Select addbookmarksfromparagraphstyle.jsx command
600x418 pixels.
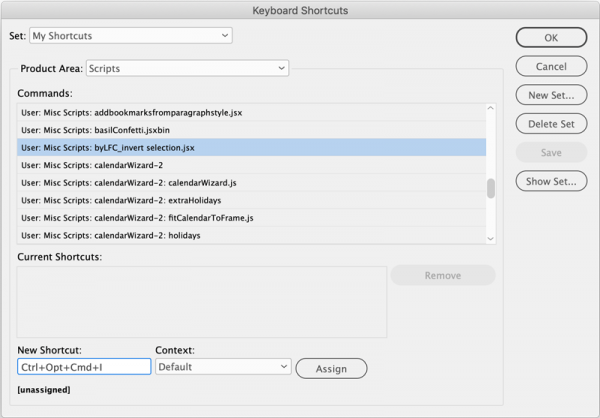coord(132,112)
